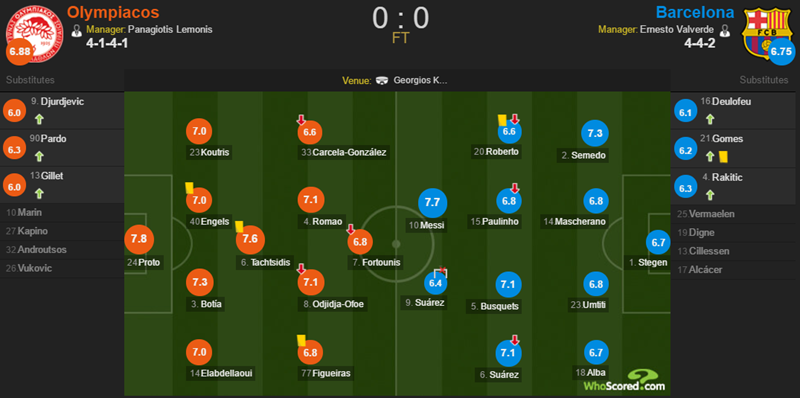The height and width of the screenshot is (398, 800).
Task: Click Messi's 7.7 rating circle
Action: (x=432, y=203)
